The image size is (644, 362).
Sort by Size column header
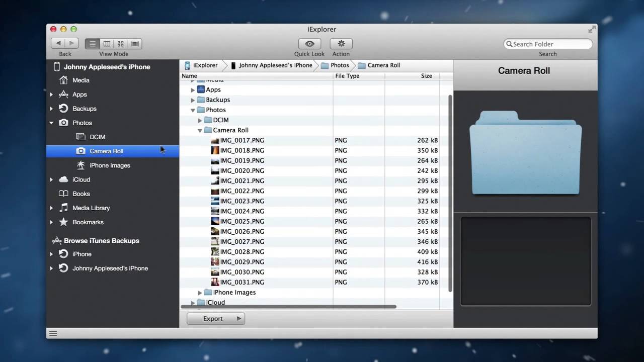point(412,76)
